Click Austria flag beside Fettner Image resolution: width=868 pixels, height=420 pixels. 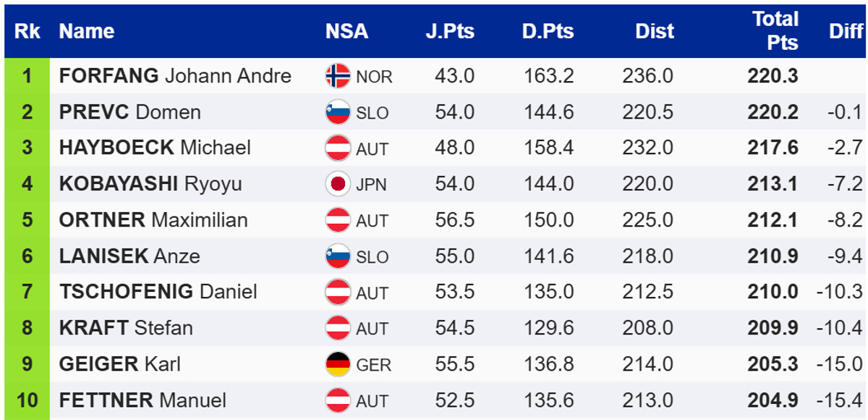pyautogui.click(x=338, y=400)
